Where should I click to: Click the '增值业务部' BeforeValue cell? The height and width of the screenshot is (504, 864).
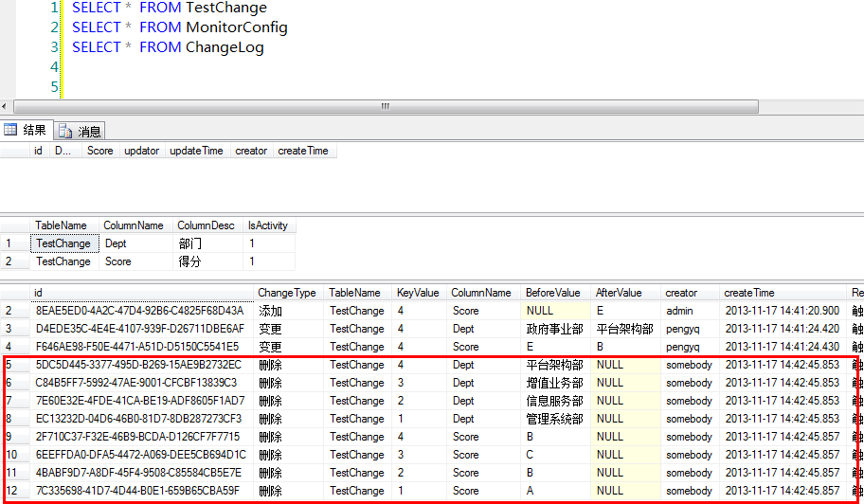coord(555,383)
